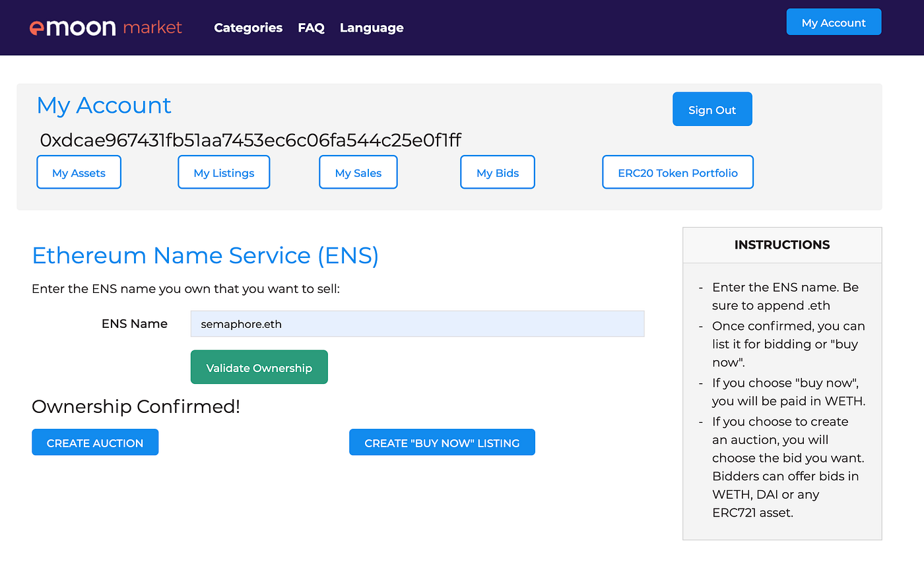Viewport: 924px width, 564px height.
Task: Open the My Listings tab
Action: pos(224,173)
